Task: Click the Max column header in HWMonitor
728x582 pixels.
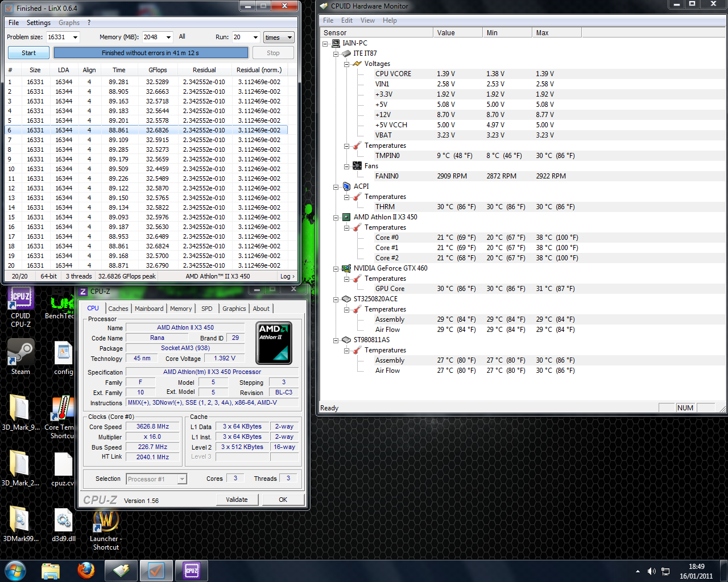Action: (x=556, y=33)
